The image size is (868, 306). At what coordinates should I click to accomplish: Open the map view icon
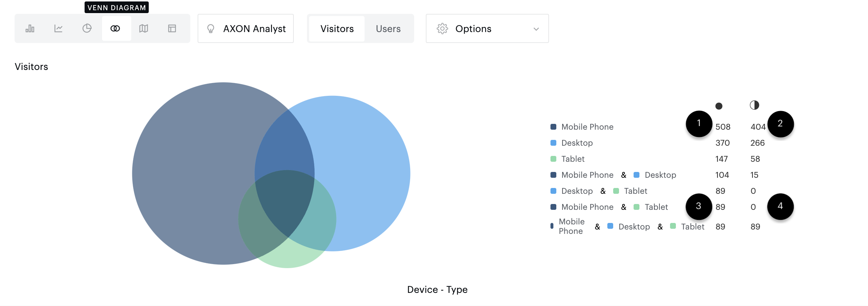[144, 28]
